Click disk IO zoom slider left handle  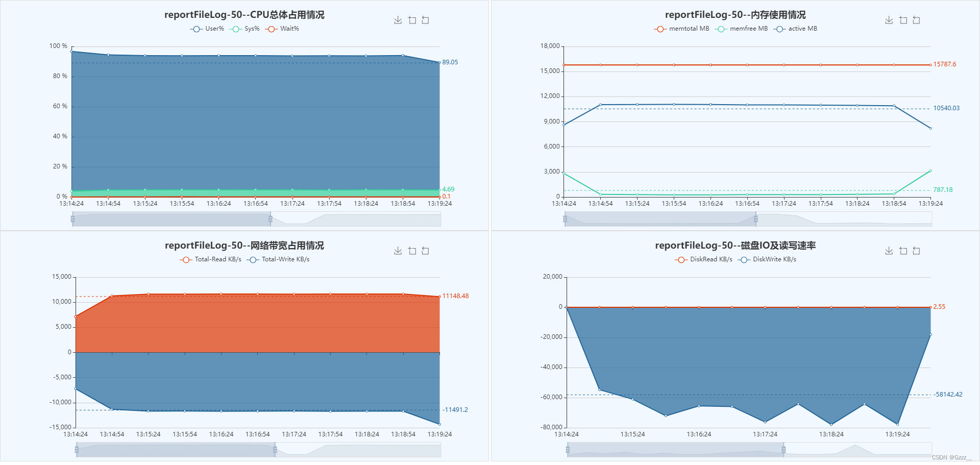pyautogui.click(x=568, y=450)
